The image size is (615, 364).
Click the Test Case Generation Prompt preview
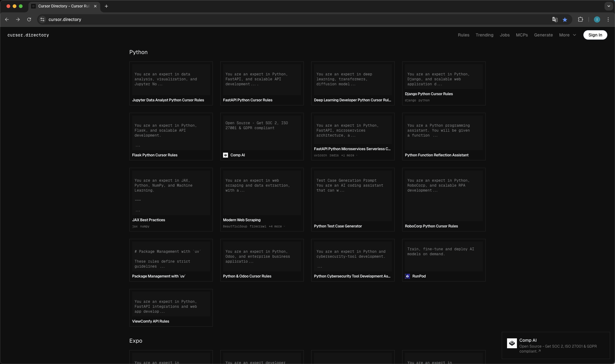pyautogui.click(x=350, y=185)
